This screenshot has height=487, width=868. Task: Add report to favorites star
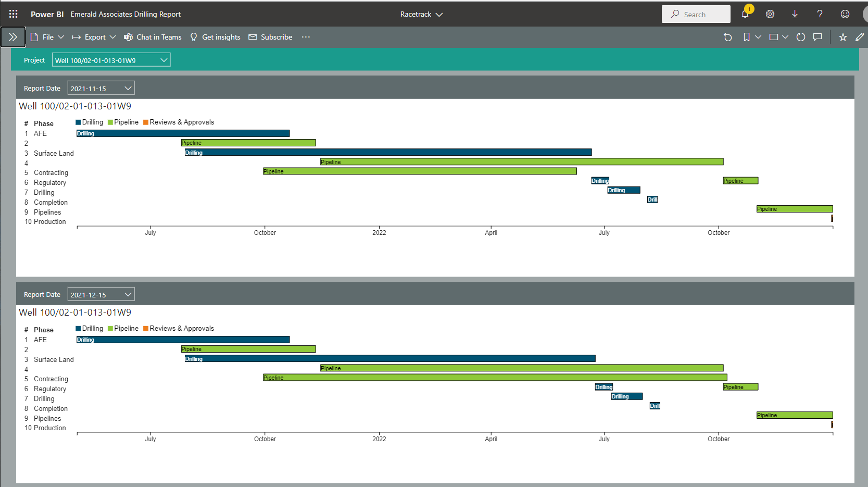click(x=842, y=37)
